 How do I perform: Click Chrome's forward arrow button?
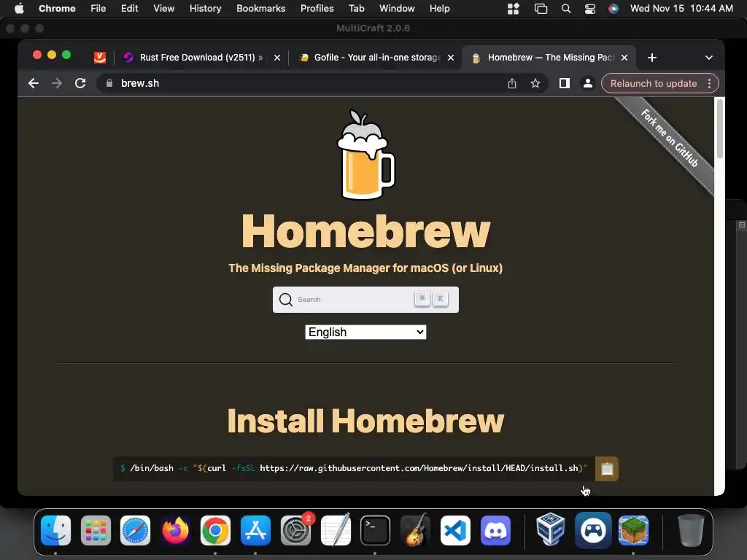tap(57, 83)
